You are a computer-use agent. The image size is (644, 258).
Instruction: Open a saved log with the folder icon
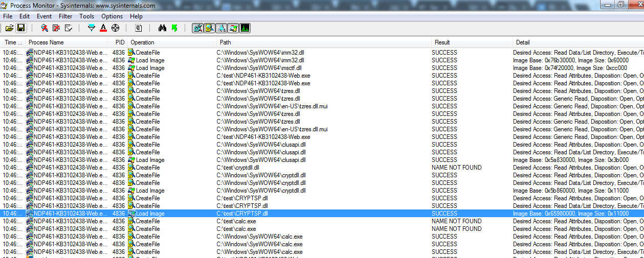point(10,28)
